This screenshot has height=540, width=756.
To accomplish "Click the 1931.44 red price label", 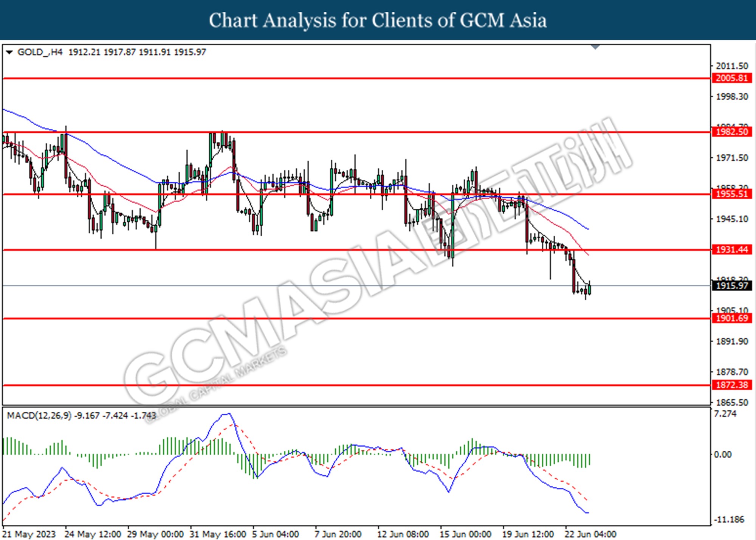I will (x=732, y=250).
